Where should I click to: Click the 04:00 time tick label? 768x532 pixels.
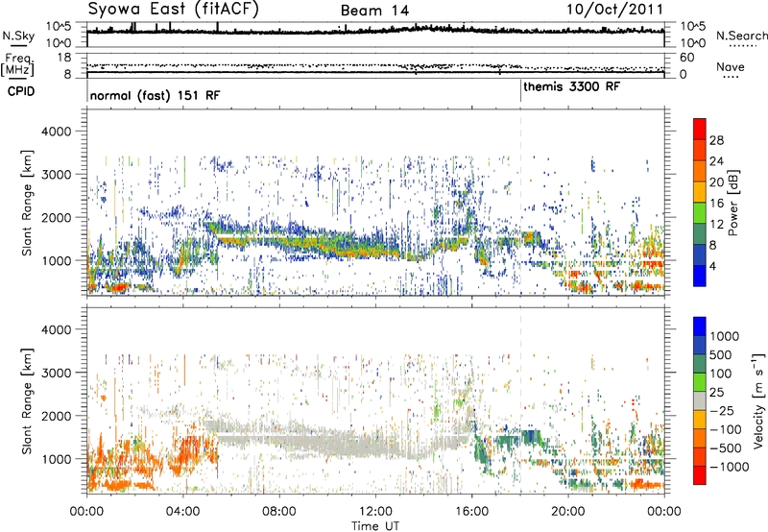182,512
